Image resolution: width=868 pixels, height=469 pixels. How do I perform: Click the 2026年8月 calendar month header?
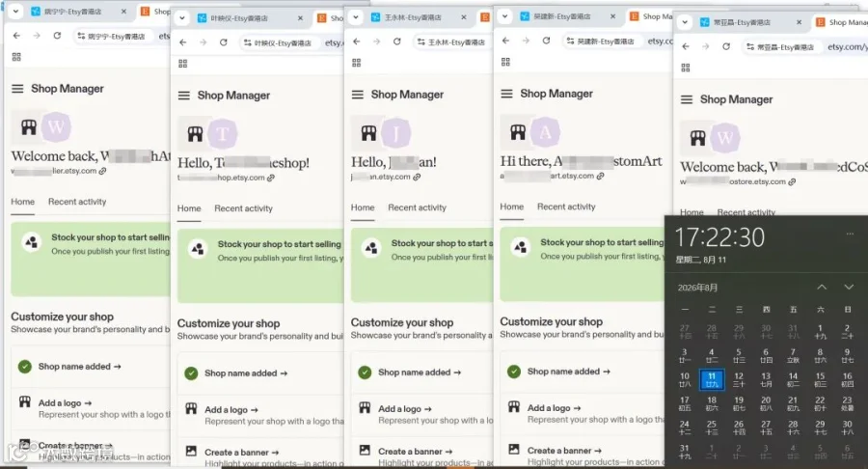click(x=697, y=288)
